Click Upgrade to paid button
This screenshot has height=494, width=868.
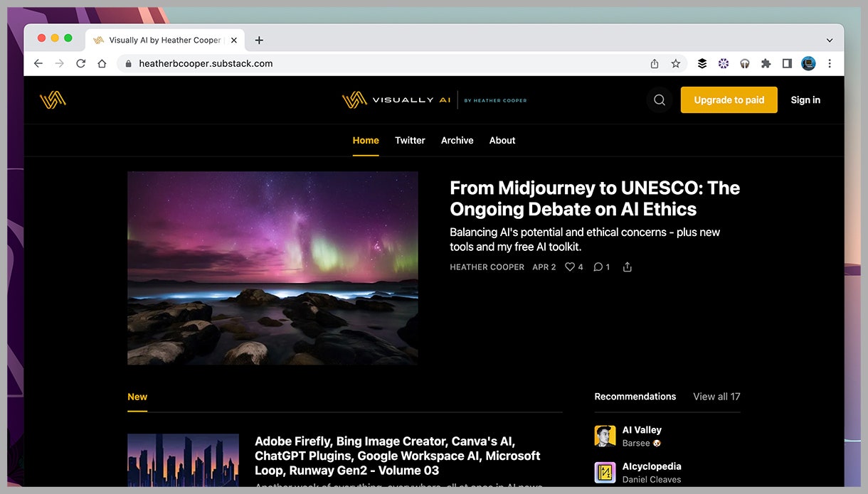pyautogui.click(x=729, y=100)
